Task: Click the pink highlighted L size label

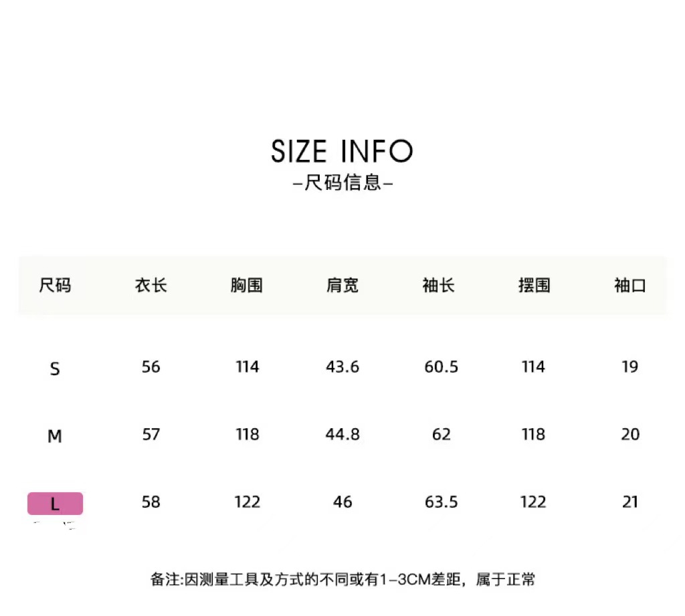Action: tap(55, 504)
